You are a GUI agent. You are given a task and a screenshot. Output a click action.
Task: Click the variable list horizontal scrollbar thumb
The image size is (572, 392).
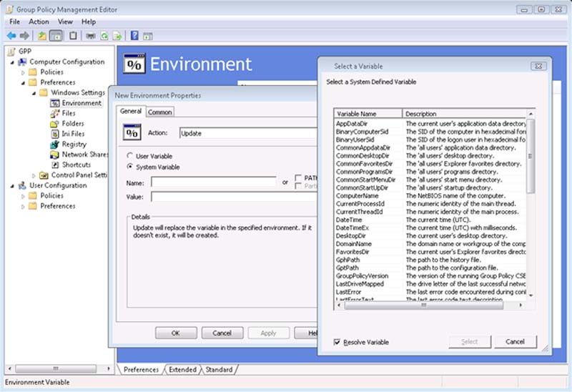click(424, 305)
